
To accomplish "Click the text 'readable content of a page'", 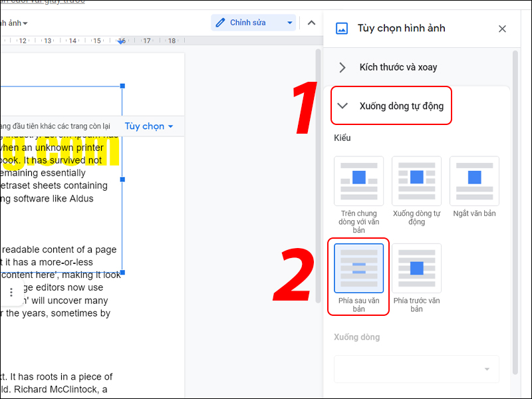I will [59, 249].
